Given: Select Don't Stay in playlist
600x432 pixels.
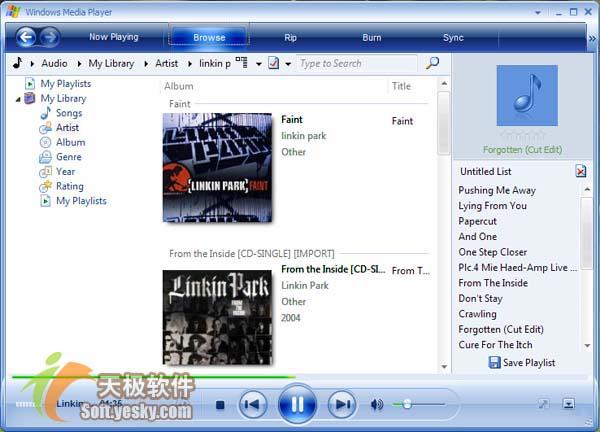Looking at the screenshot, I should tap(480, 298).
